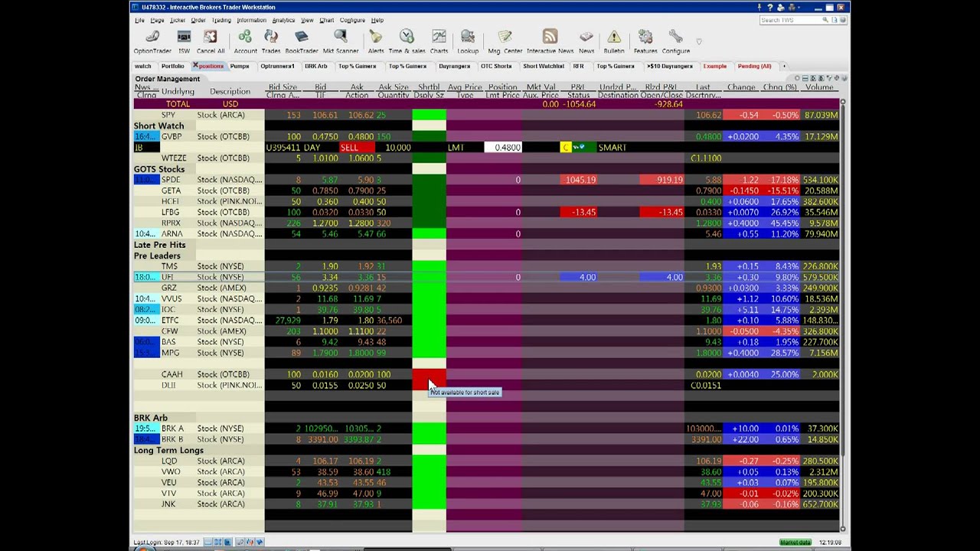Expand the toolbar overflow arrow

(x=698, y=41)
